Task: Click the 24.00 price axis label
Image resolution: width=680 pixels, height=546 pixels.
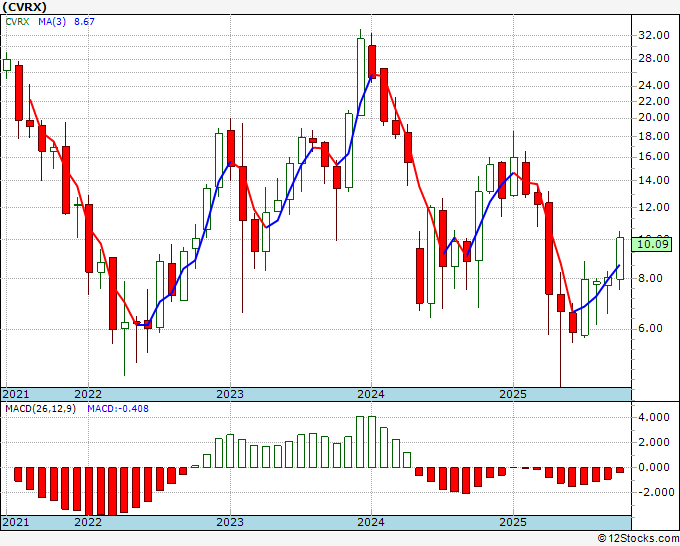Action: point(654,85)
